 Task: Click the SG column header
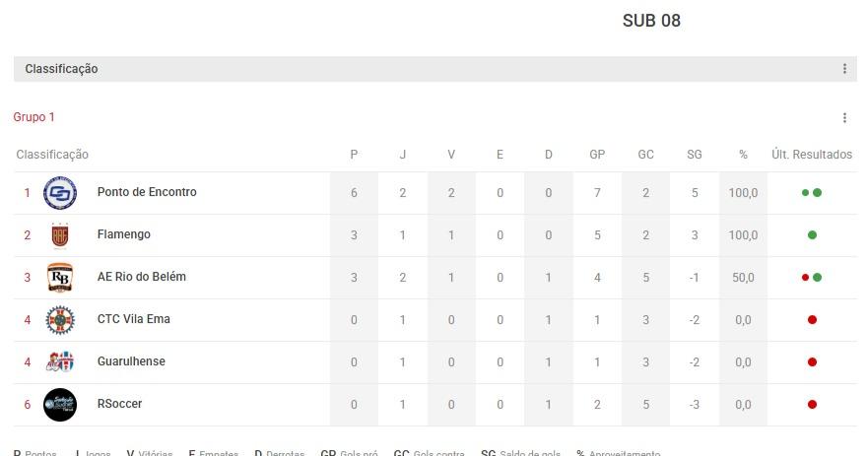click(695, 155)
